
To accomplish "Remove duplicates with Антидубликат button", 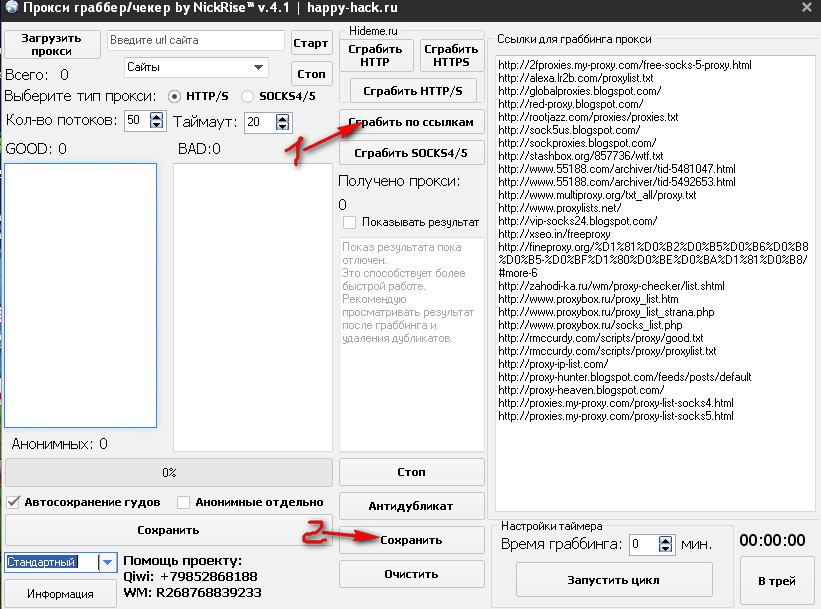I will (x=411, y=505).
